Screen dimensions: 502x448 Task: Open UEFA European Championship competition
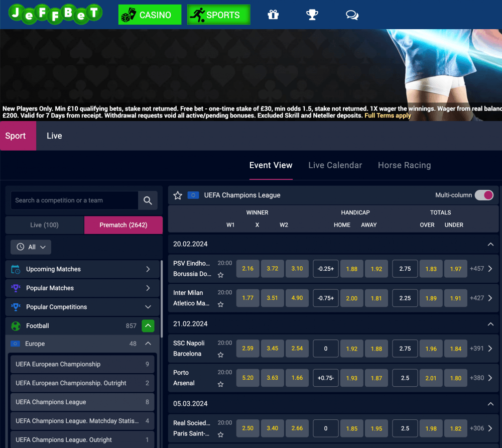(x=82, y=364)
